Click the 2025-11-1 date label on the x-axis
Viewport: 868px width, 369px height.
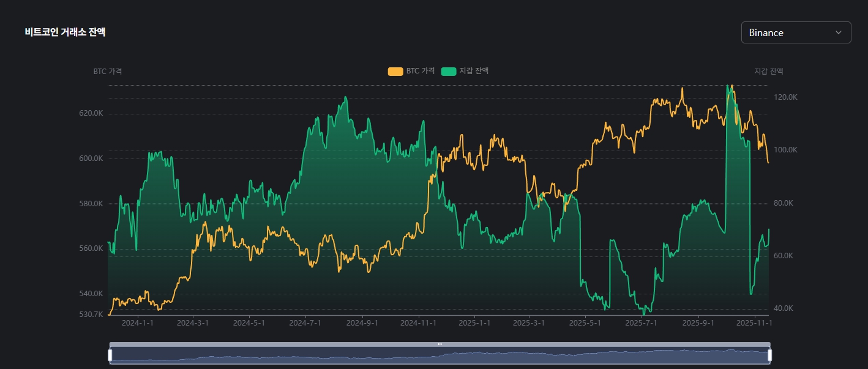(754, 322)
